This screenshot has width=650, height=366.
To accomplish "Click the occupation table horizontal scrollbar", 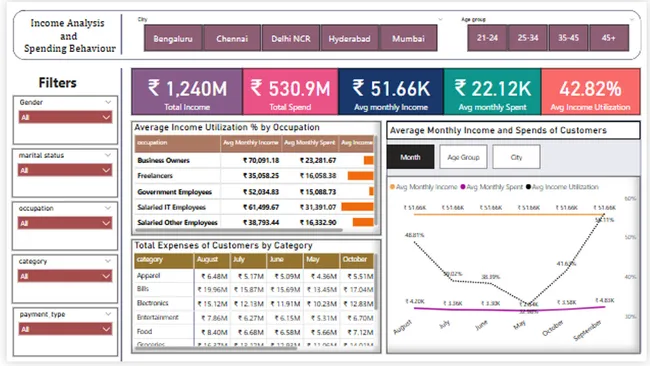I will (x=240, y=230).
